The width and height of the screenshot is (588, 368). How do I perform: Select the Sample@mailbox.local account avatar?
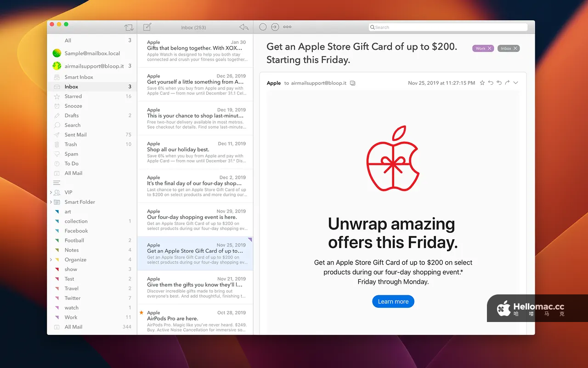coord(57,53)
